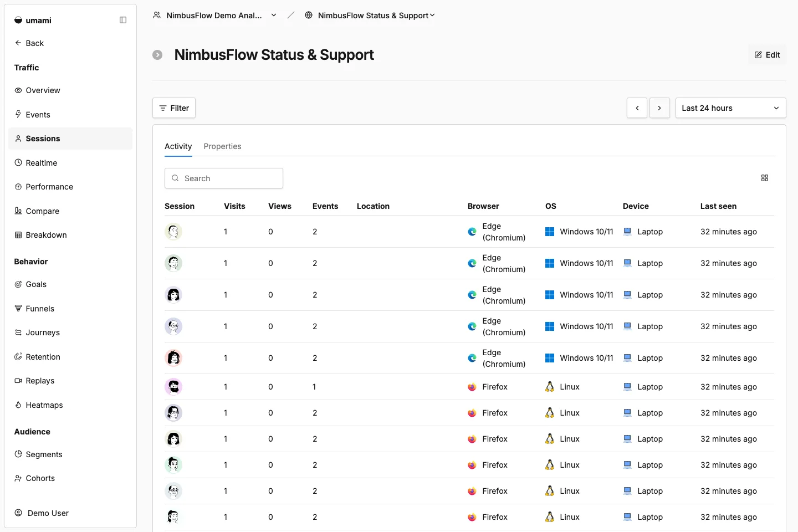The height and width of the screenshot is (532, 798).
Task: Open Realtime view
Action: tap(70, 163)
